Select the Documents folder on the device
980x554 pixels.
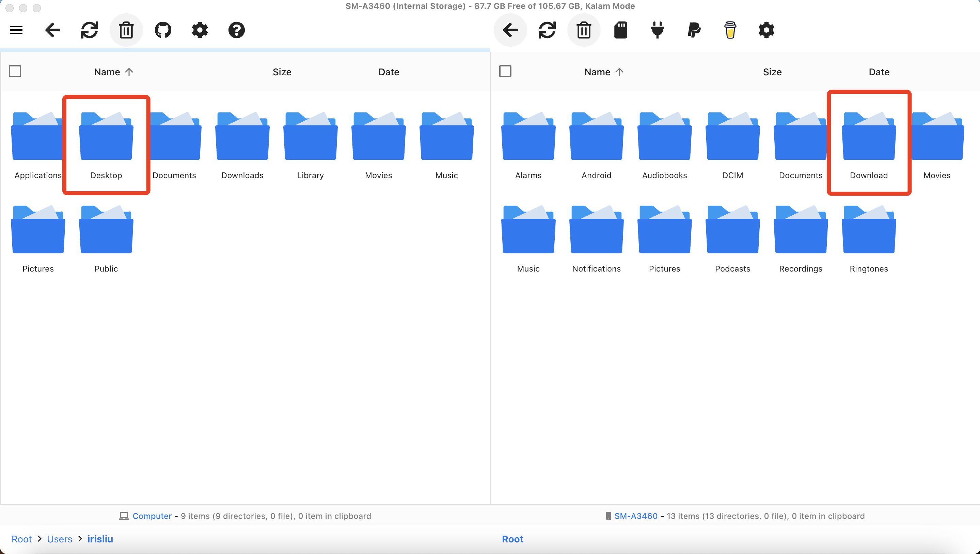click(801, 146)
